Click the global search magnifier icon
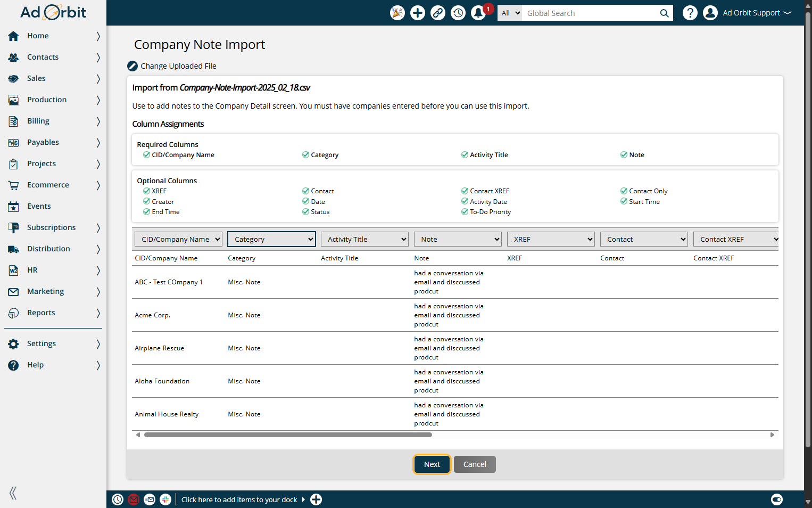The image size is (812, 508). [664, 13]
